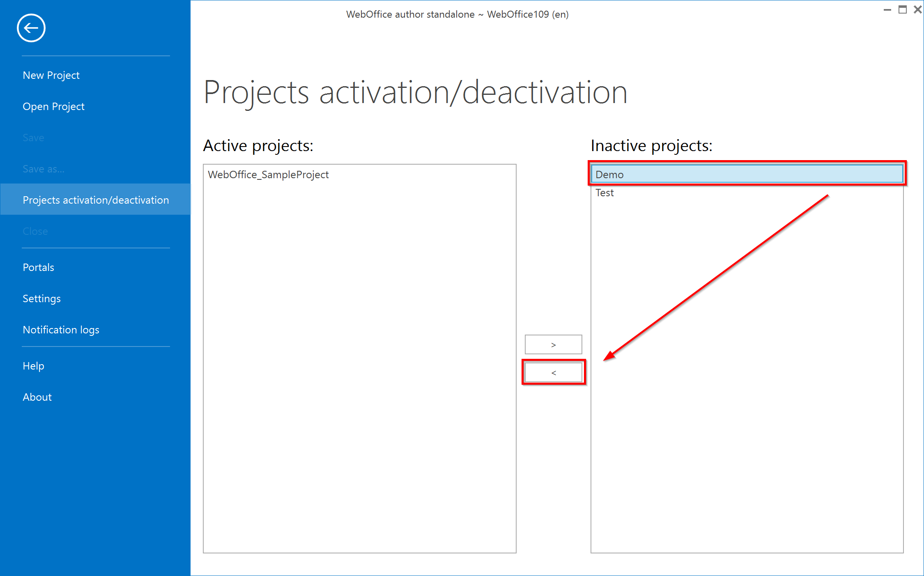Open the Portals section
924x576 pixels.
(38, 267)
